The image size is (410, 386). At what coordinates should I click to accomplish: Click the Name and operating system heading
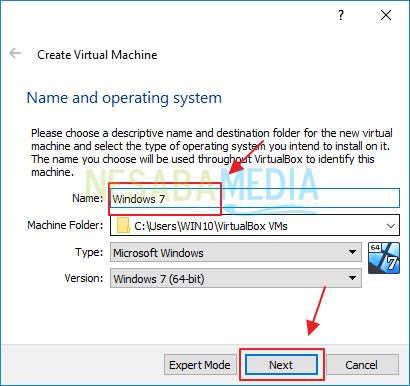(x=124, y=98)
